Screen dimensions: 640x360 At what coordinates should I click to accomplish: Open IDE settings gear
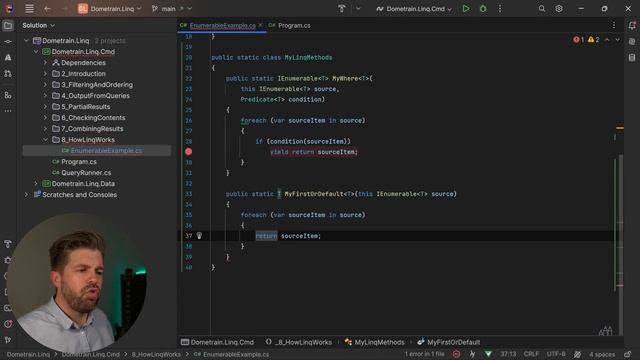tap(559, 9)
